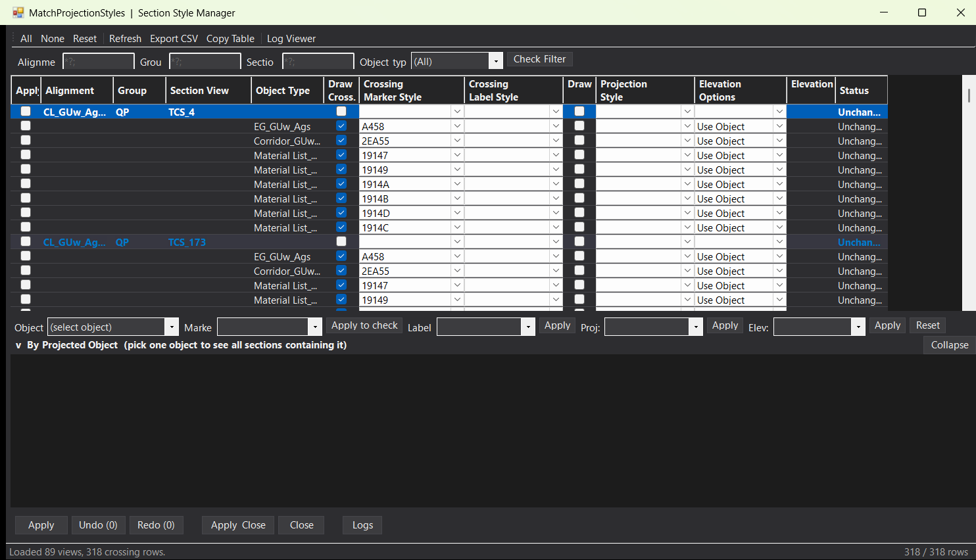Open Log Viewer from the toolbar
Screen dimensions: 976x560
click(x=291, y=39)
